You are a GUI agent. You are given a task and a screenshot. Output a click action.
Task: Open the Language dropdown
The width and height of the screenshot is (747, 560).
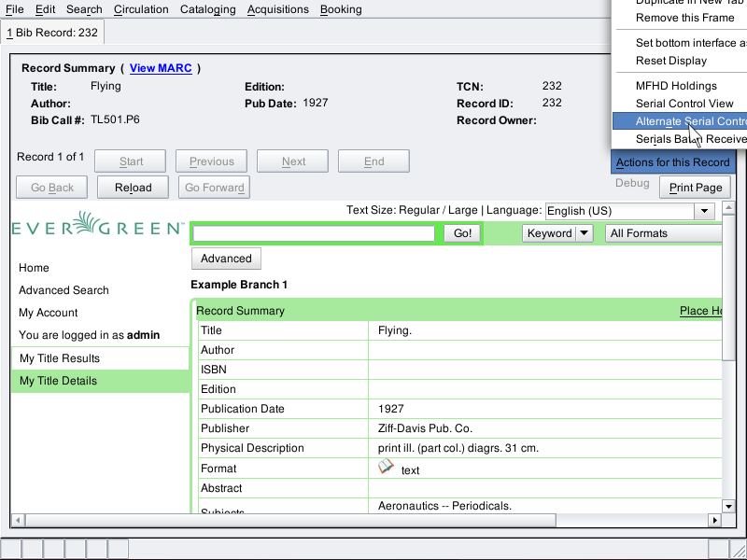629,211
